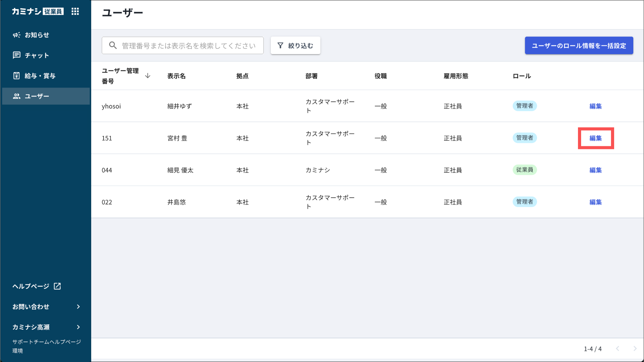
Task: Edit the 宮村 豊 user row
Action: pos(595,138)
